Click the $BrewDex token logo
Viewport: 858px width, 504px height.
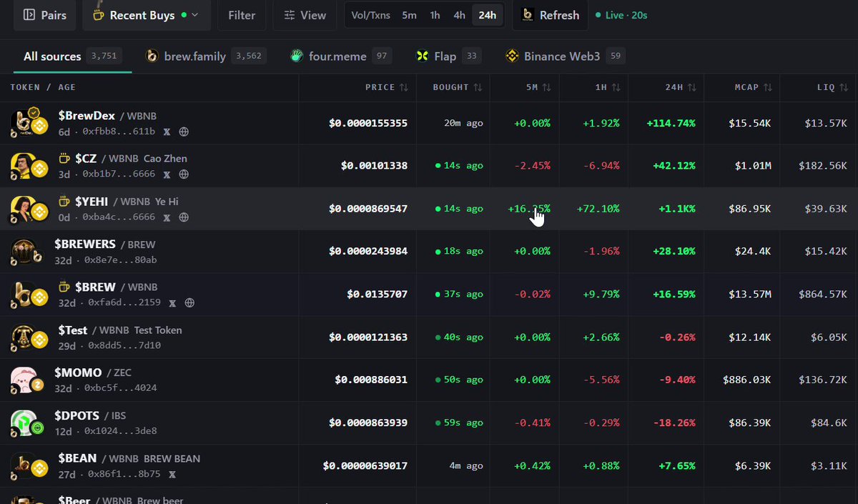(29, 123)
